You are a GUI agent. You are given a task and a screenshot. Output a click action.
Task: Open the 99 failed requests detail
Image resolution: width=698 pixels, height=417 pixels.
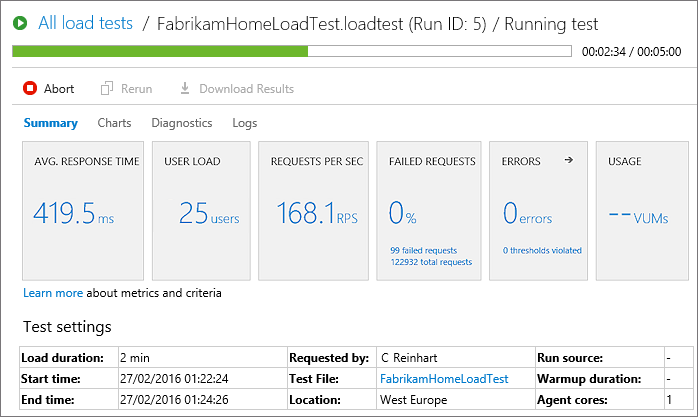pos(423,250)
